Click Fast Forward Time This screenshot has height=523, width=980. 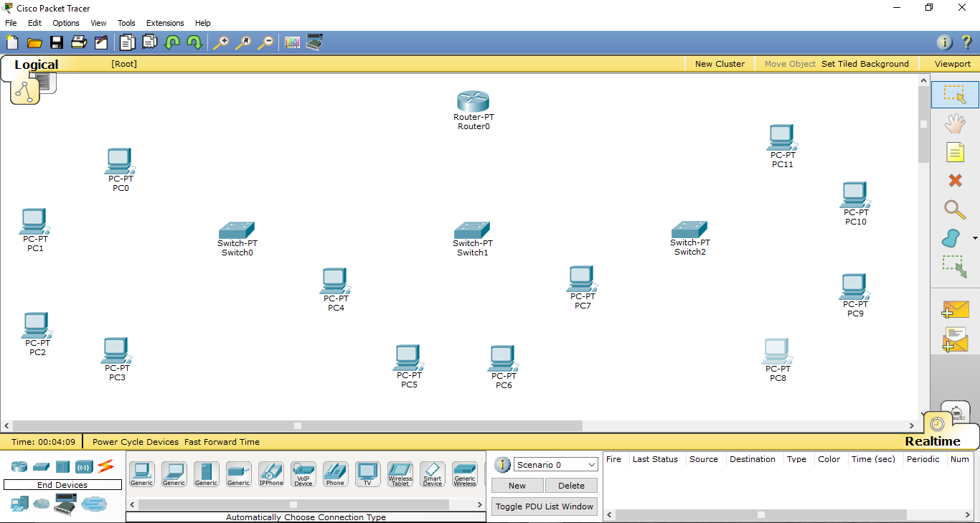coord(222,442)
